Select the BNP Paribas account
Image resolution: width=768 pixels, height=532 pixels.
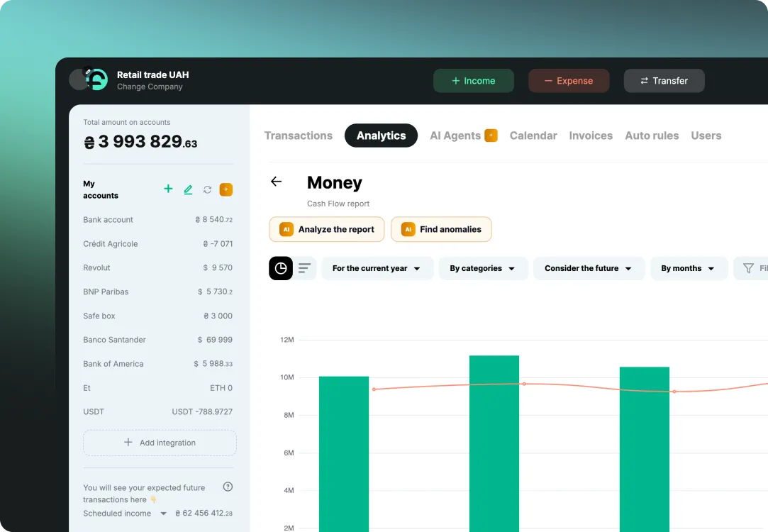pos(157,292)
